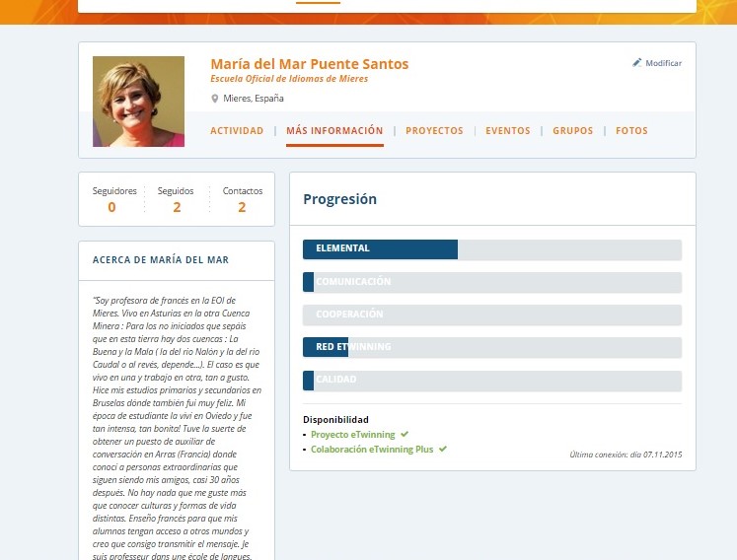Click the Disponibilidad label
Viewport: 737px width, 560px height.
pos(335,420)
